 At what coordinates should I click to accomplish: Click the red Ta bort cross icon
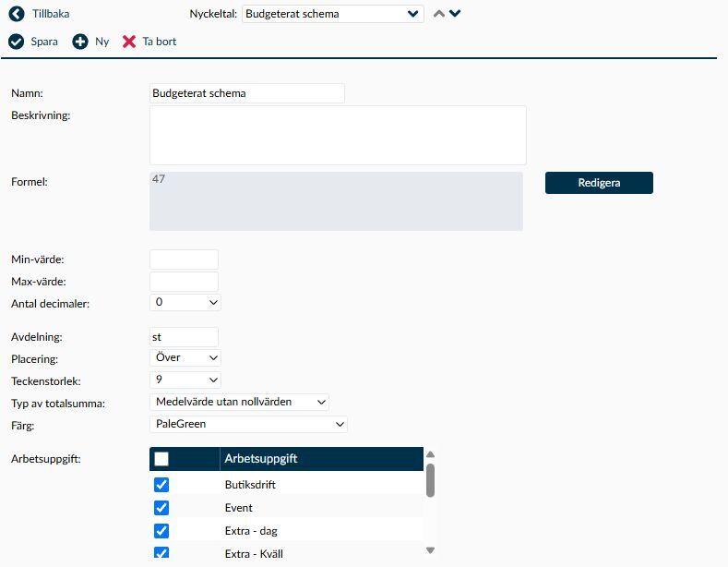[129, 42]
